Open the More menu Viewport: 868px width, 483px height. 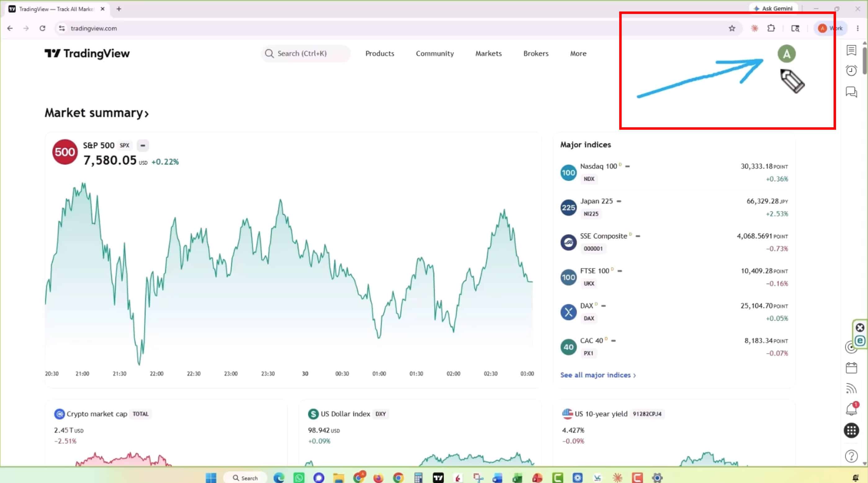578,54
